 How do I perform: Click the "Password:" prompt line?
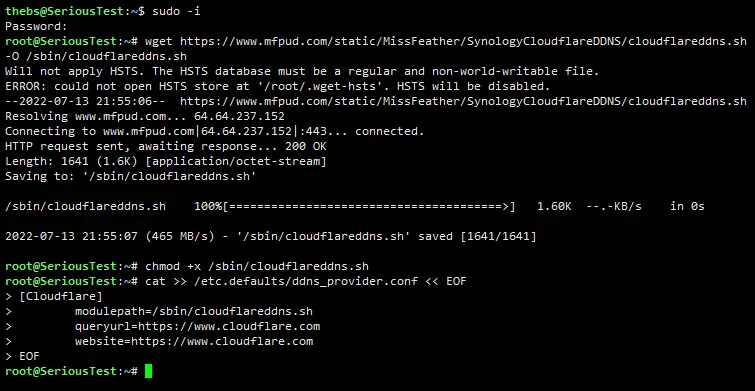pos(36,26)
